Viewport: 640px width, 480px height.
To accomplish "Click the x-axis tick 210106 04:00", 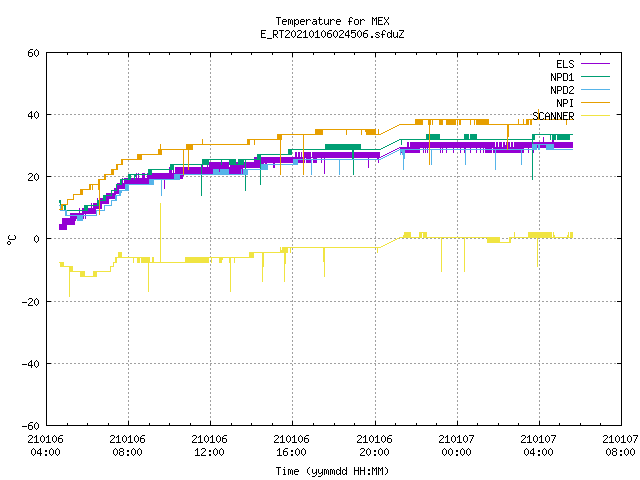I will tap(45, 446).
